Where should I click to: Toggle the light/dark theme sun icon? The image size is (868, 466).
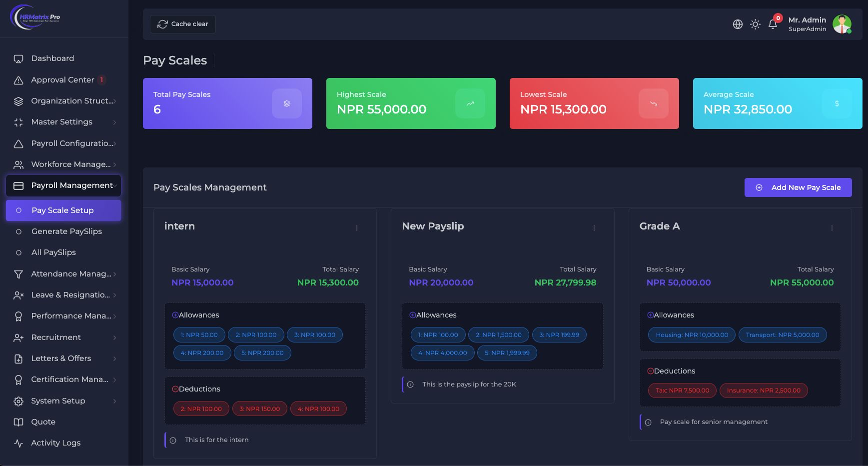755,24
